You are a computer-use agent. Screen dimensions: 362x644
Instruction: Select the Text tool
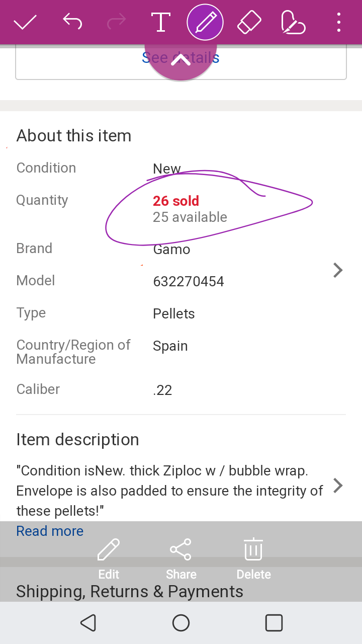(x=160, y=23)
